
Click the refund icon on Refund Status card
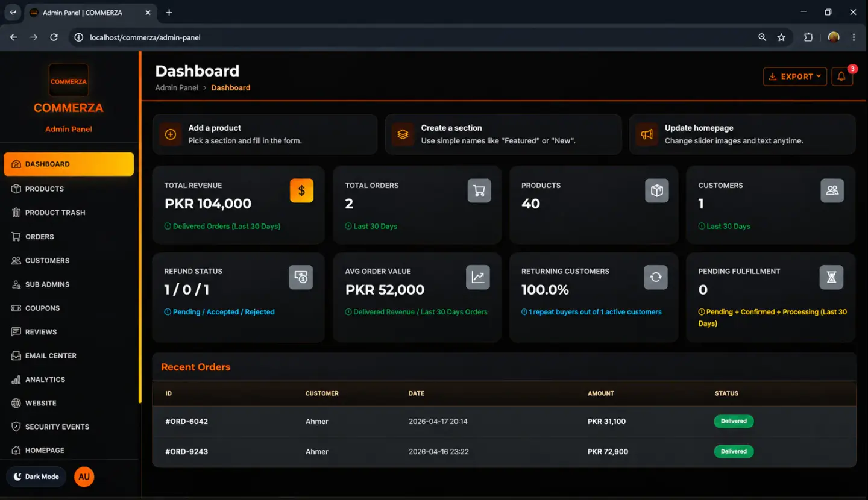301,277
